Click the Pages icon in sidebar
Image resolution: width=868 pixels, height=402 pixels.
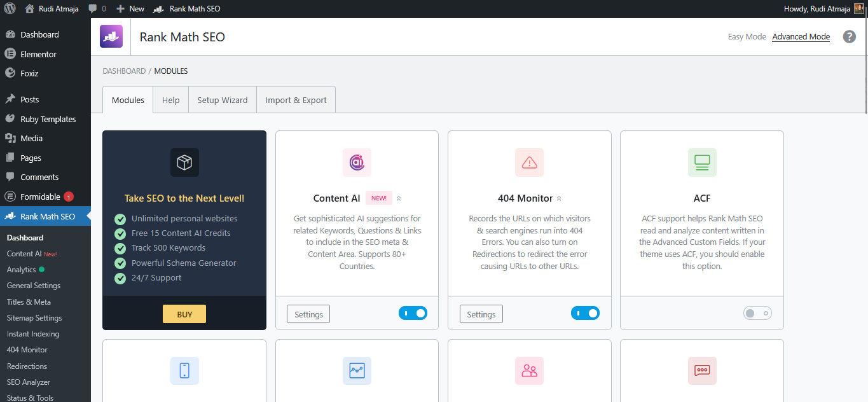point(10,158)
